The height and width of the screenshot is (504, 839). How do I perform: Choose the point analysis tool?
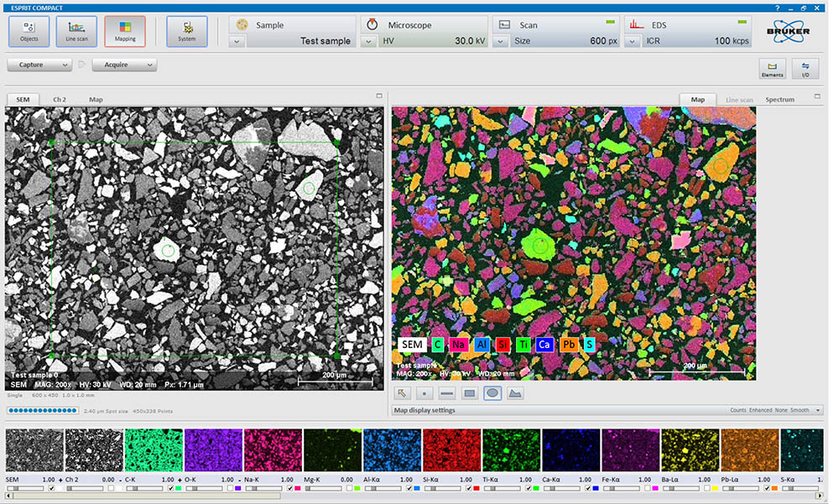click(x=425, y=393)
